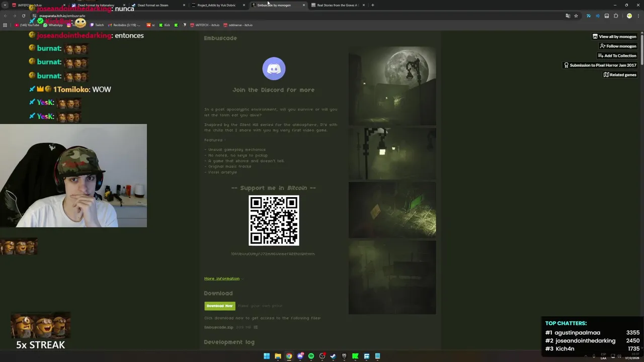Go back with browser back arrow
Image resolution: width=644 pixels, height=362 pixels.
click(x=6, y=16)
